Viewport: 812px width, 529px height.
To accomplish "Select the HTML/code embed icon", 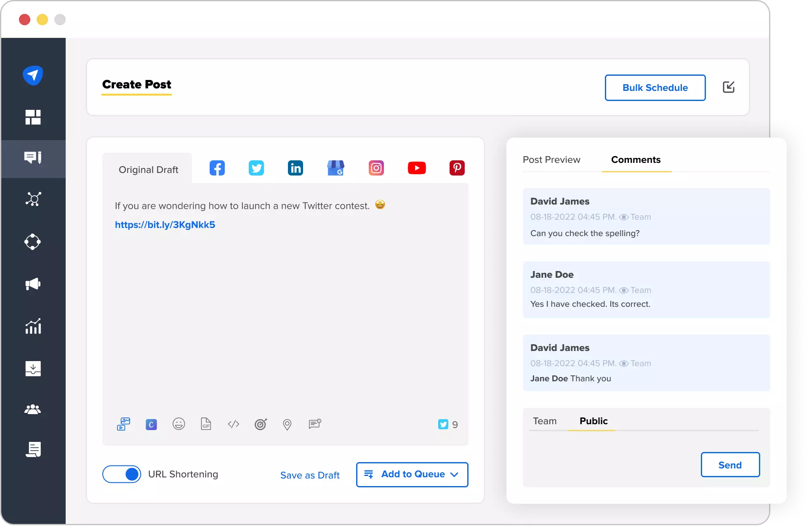I will 233,424.
